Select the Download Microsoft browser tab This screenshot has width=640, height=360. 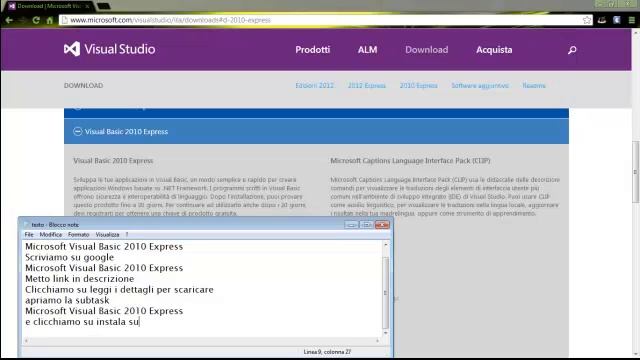tap(48, 6)
